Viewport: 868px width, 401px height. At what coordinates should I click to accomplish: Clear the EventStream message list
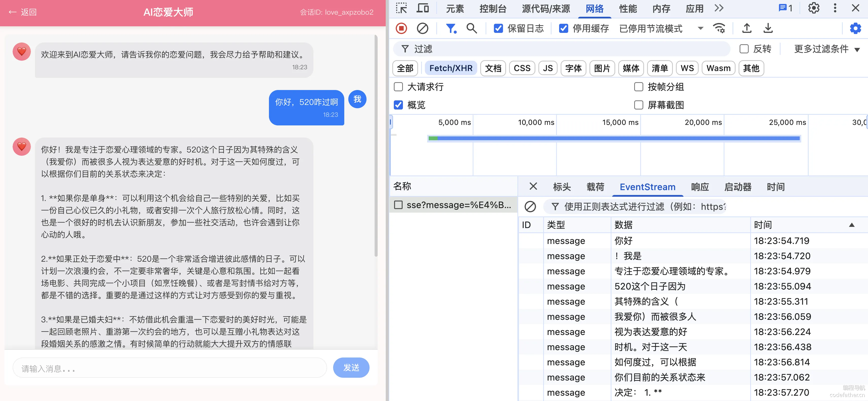[530, 207]
